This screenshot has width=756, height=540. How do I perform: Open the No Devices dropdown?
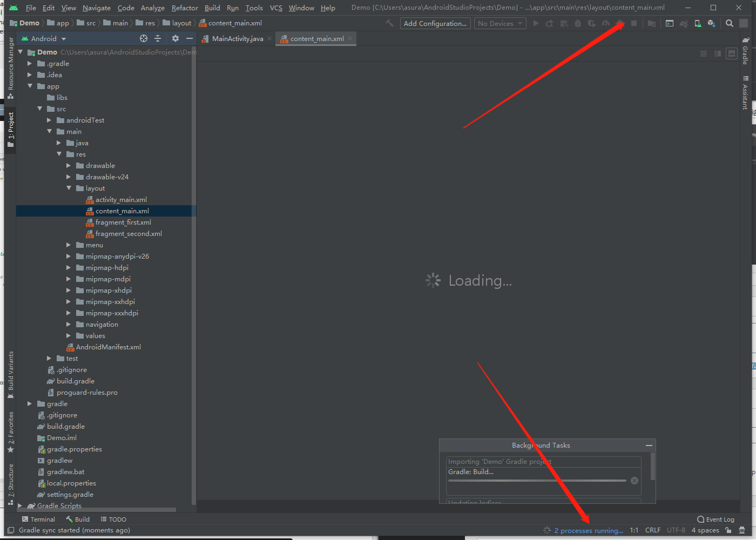click(500, 23)
